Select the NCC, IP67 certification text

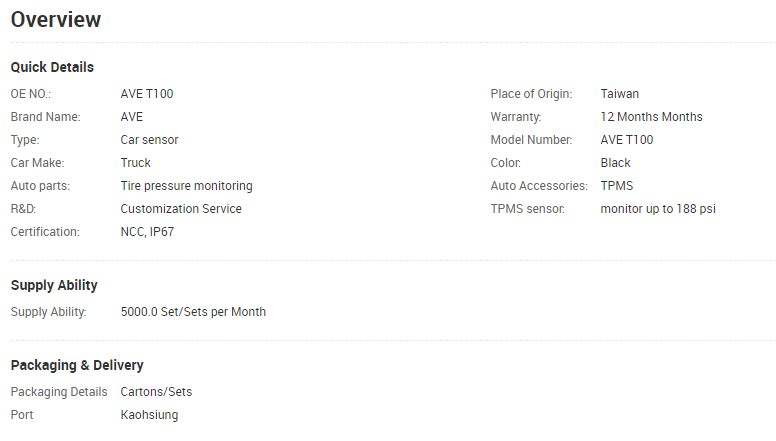tap(147, 232)
